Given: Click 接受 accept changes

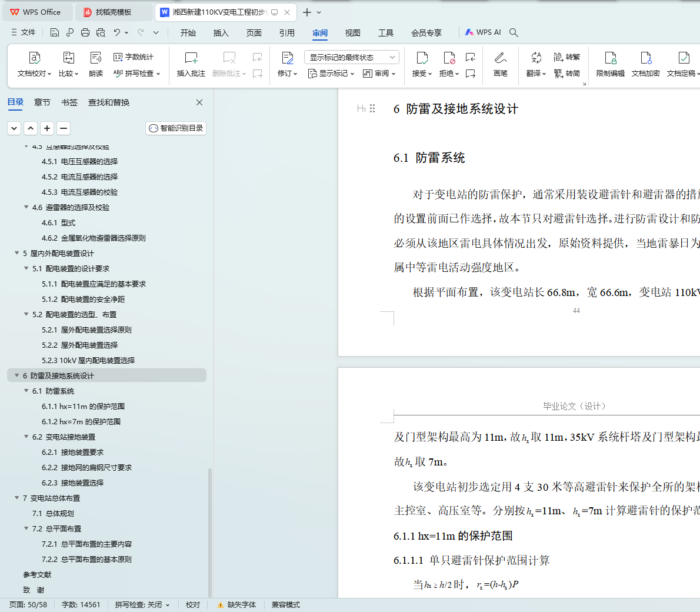Looking at the screenshot, I should click(x=422, y=64).
